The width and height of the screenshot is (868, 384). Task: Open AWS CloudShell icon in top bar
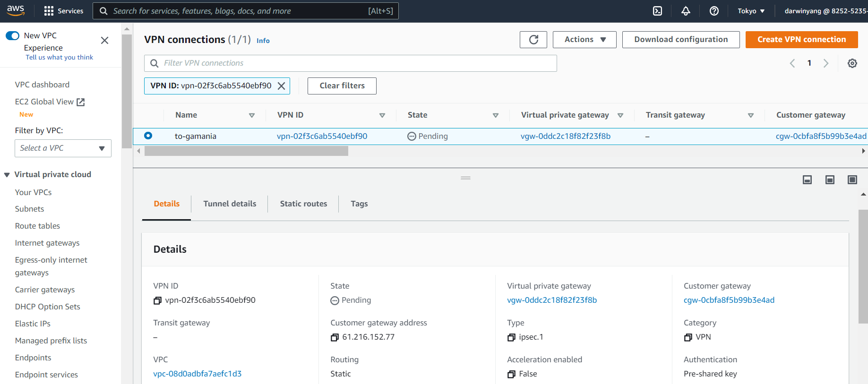[657, 11]
